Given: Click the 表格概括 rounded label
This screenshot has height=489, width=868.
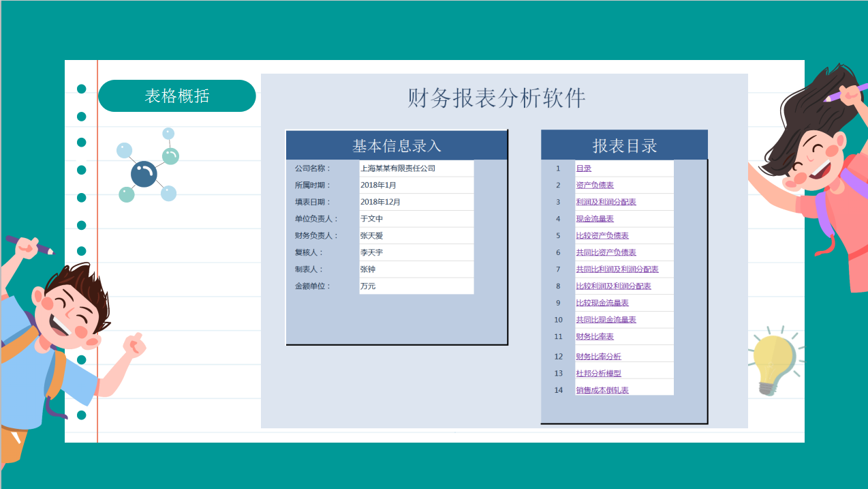Looking at the screenshot, I should 177,96.
